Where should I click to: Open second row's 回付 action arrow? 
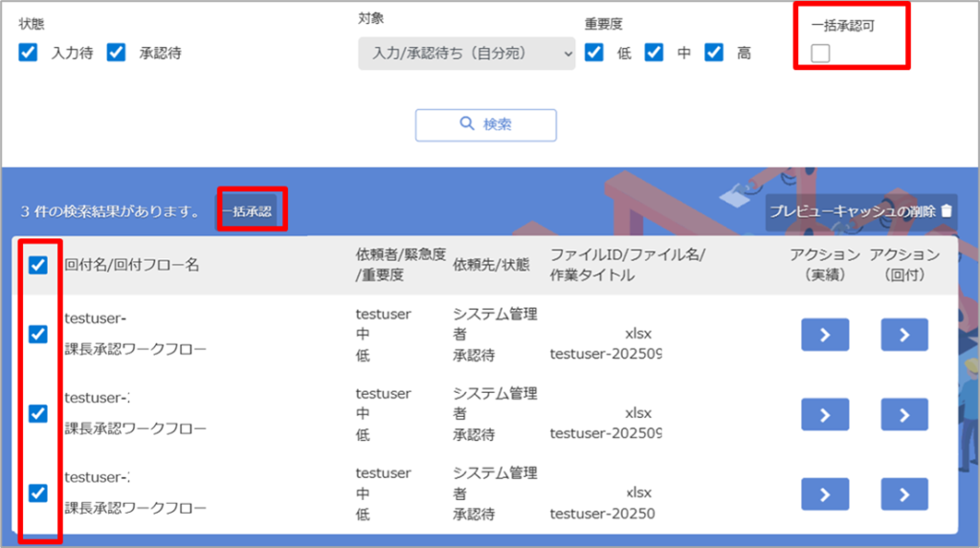pos(905,414)
